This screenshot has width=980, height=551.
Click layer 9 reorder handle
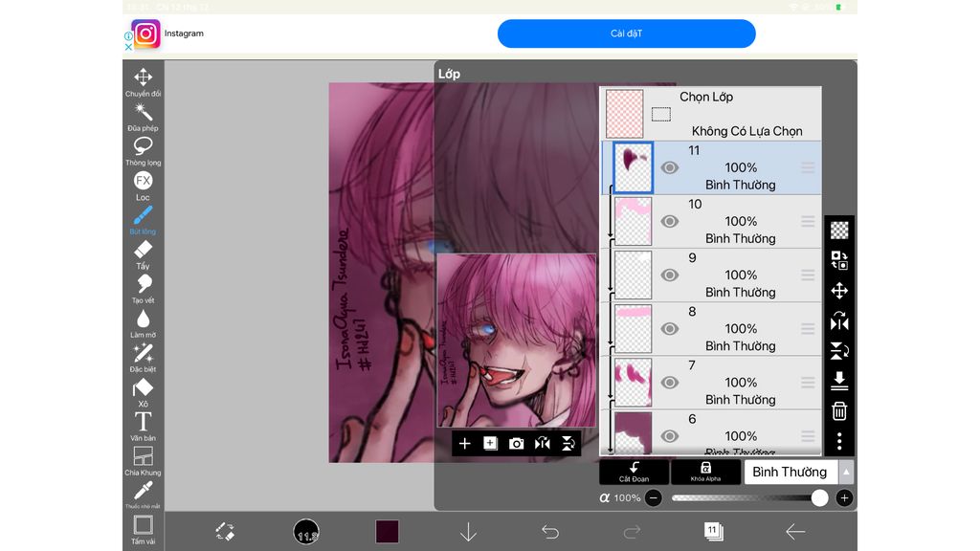coord(808,275)
